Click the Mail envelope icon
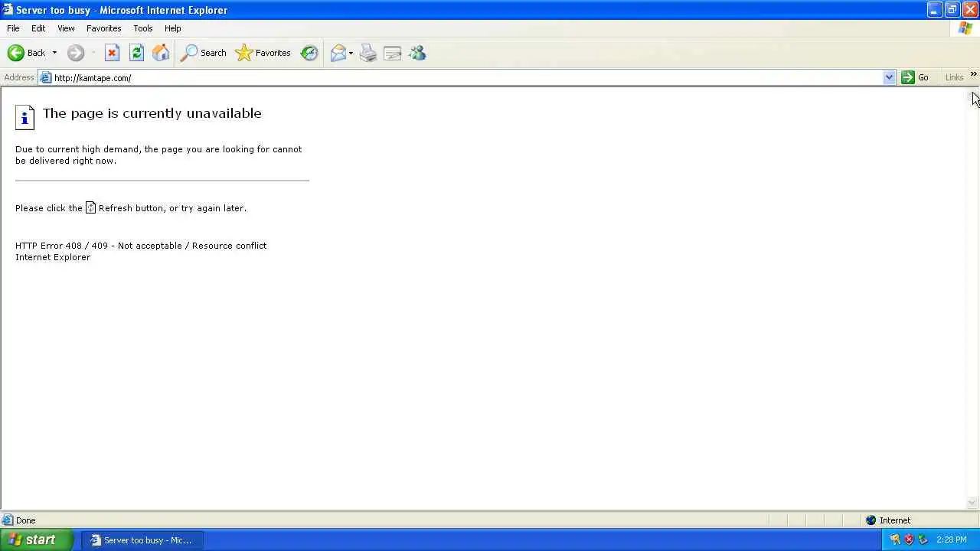The width and height of the screenshot is (980, 551). 338,53
